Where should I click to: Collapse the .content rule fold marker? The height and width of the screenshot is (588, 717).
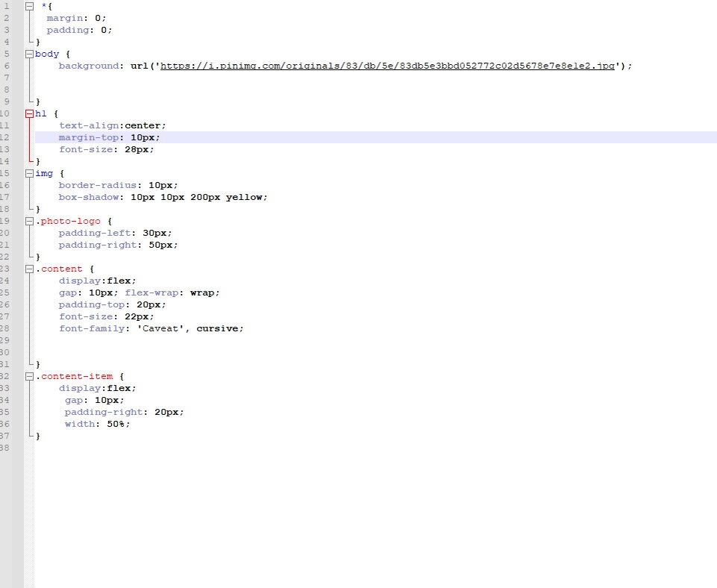(29, 269)
